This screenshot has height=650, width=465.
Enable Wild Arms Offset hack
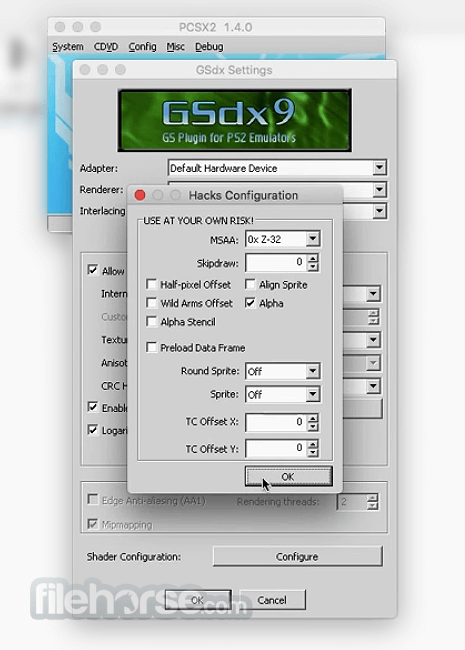pos(152,303)
